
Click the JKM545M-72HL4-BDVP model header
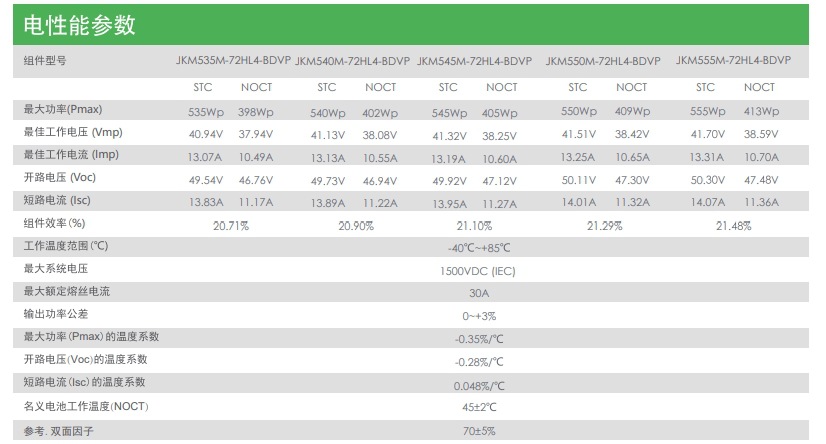[x=474, y=61]
